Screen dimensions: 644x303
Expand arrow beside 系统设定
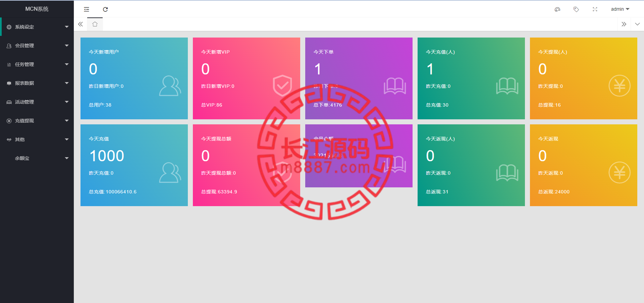pyautogui.click(x=67, y=27)
